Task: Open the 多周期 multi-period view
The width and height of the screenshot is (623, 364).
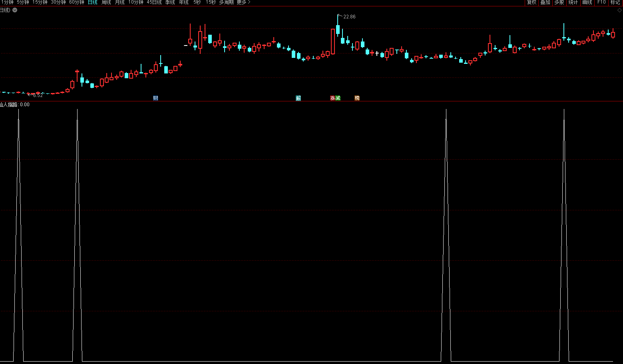Action: coord(226,2)
